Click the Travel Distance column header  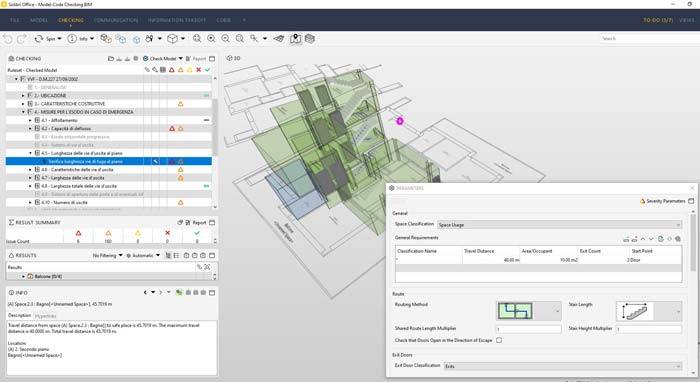click(479, 251)
